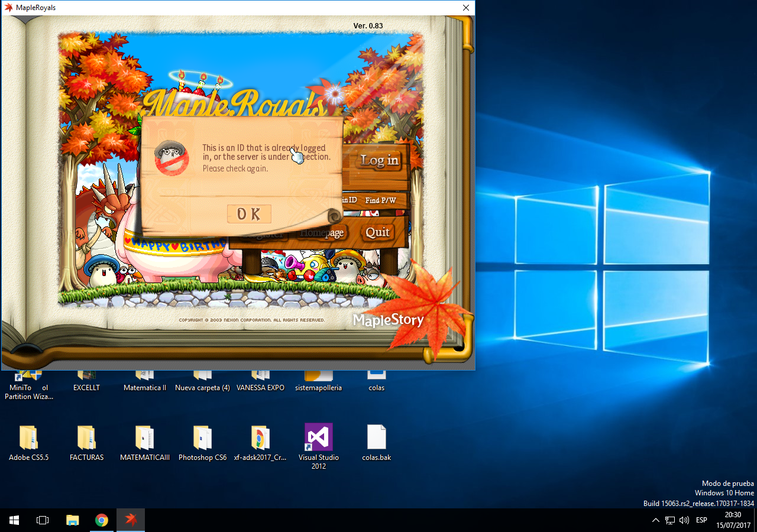The height and width of the screenshot is (532, 757).
Task: Open the network status tray icon
Action: [670, 520]
